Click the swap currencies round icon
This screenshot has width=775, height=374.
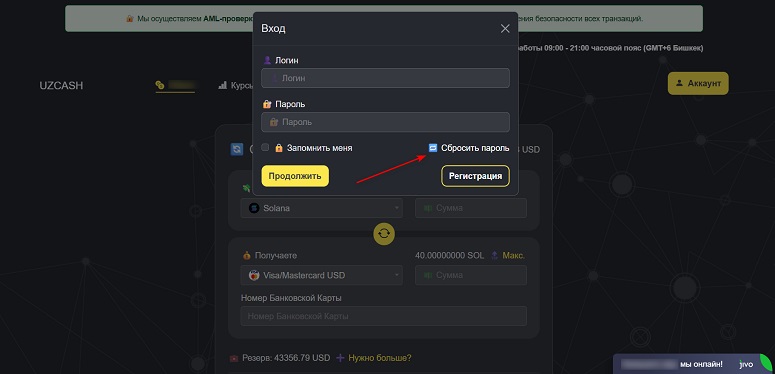(384, 233)
